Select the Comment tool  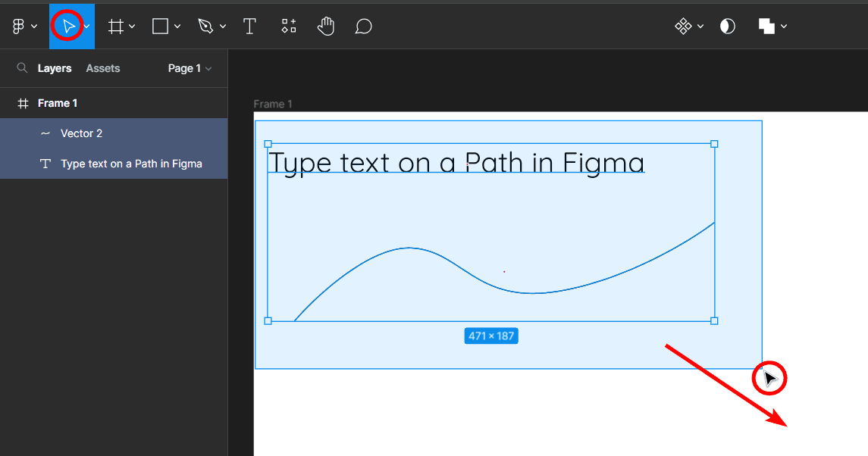pos(363,26)
